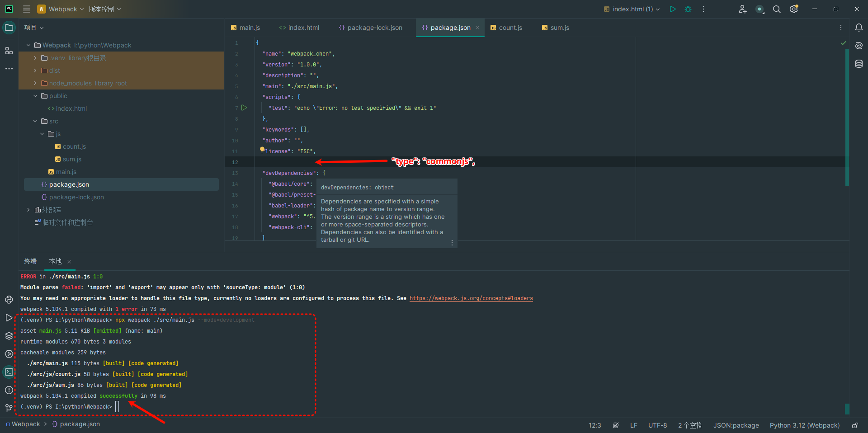This screenshot has height=433, width=868.
Task: Expand the dist folder
Action: (35, 71)
